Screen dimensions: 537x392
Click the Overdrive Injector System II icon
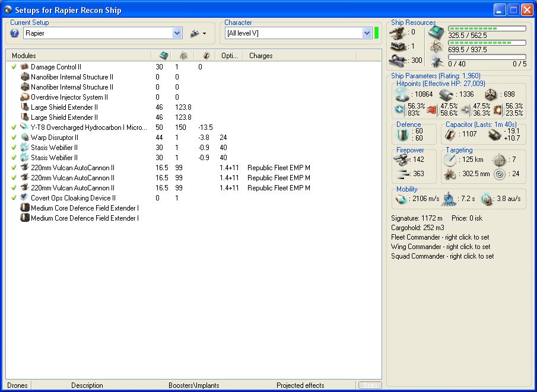pos(25,97)
